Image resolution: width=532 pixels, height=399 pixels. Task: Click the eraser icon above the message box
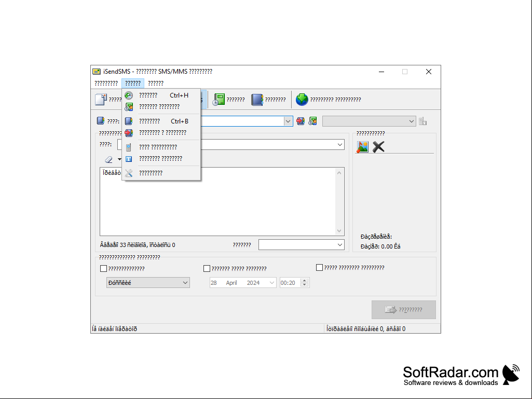pos(108,159)
